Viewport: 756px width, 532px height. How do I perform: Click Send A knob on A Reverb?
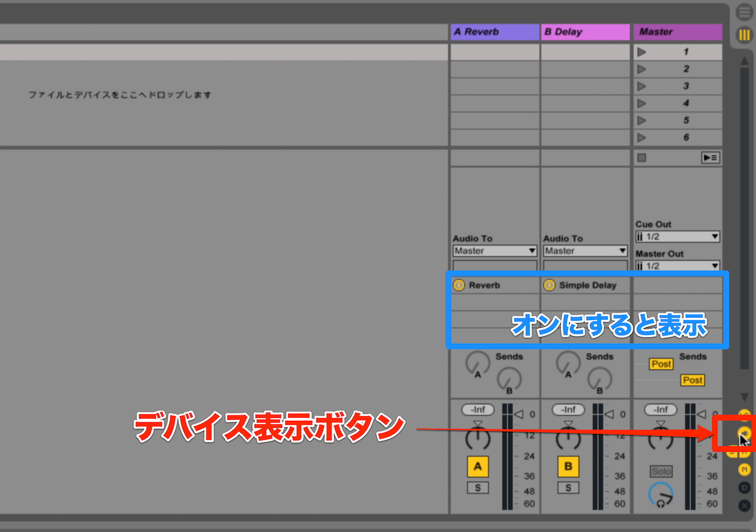click(x=477, y=362)
